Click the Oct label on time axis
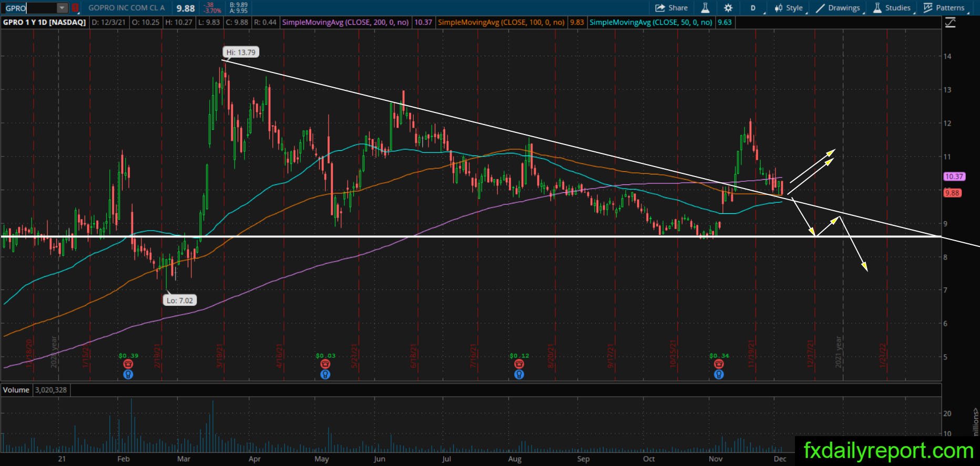This screenshot has width=980, height=466. pos(649,459)
